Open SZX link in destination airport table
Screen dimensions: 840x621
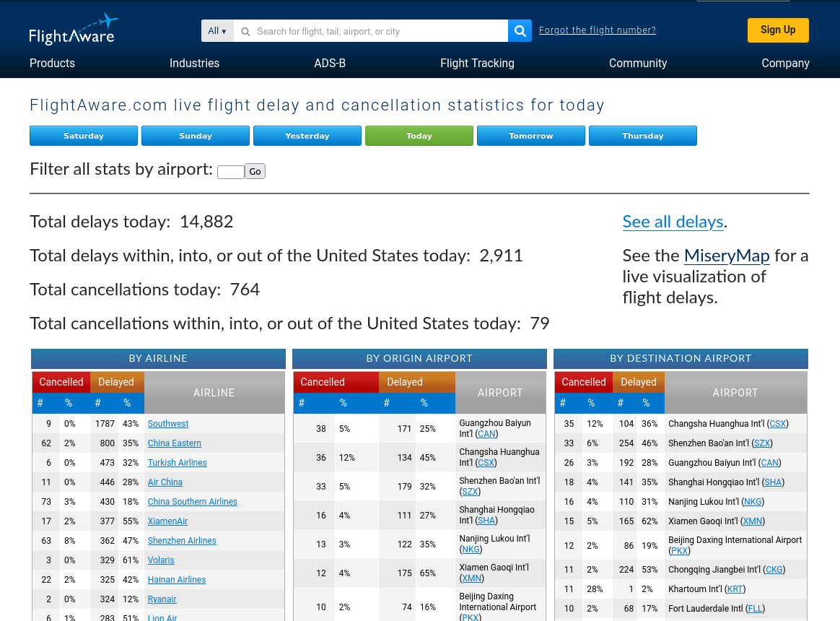pyautogui.click(x=762, y=443)
